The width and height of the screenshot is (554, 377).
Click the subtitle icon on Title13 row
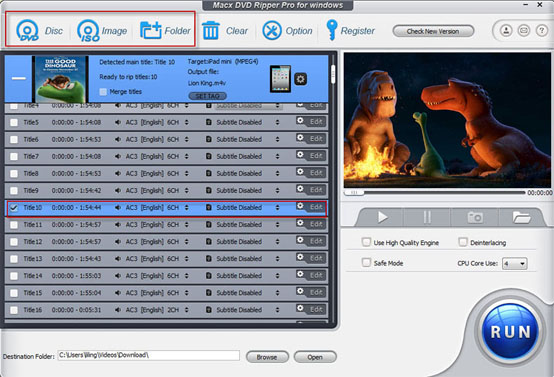(x=209, y=259)
